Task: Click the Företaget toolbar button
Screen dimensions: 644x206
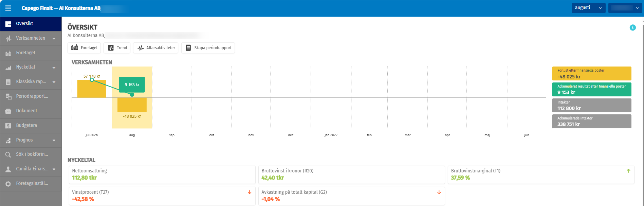Action: tap(84, 48)
